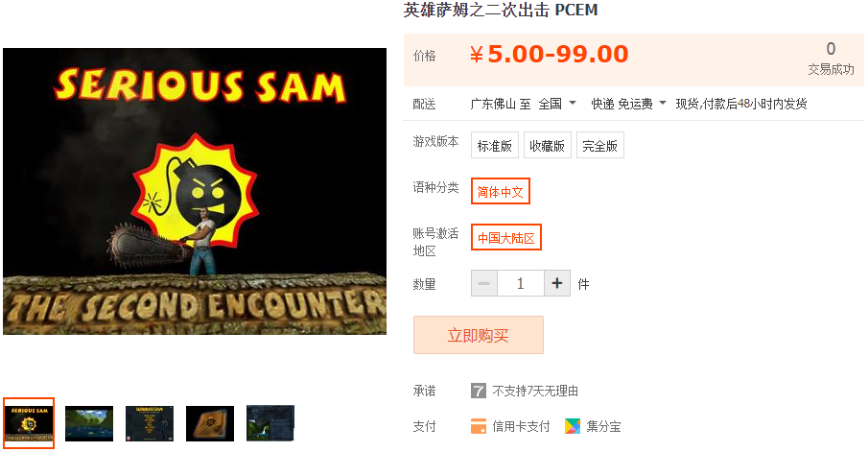Image resolution: width=868 pixels, height=452 pixels.
Task: Select the third menu screenshot thumbnail
Action: pos(150,423)
